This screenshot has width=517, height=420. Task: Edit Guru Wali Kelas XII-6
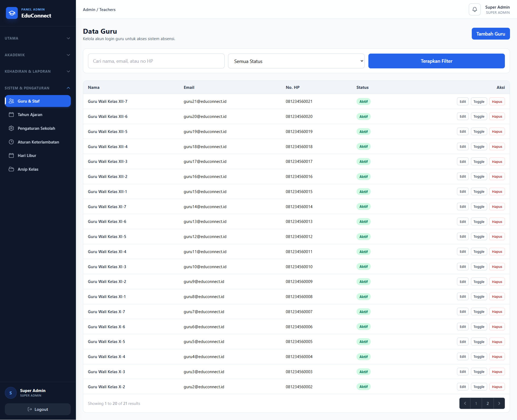point(463,116)
